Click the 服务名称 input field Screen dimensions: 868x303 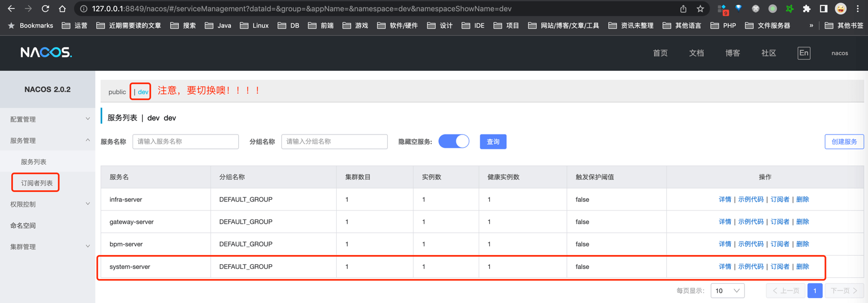tap(185, 141)
